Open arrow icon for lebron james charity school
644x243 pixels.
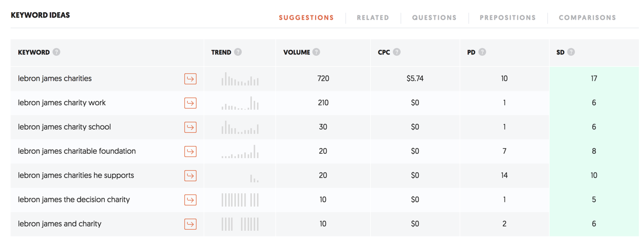pos(190,127)
